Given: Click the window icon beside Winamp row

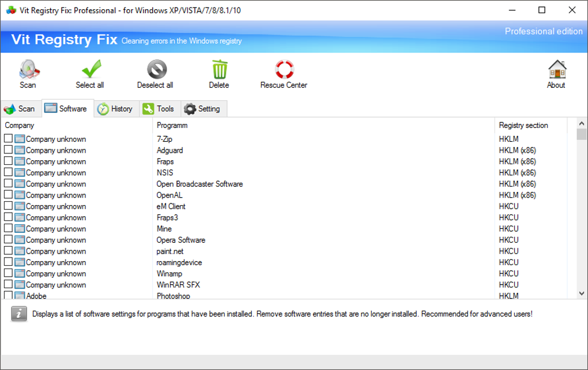Looking at the screenshot, I should pyautogui.click(x=20, y=273).
